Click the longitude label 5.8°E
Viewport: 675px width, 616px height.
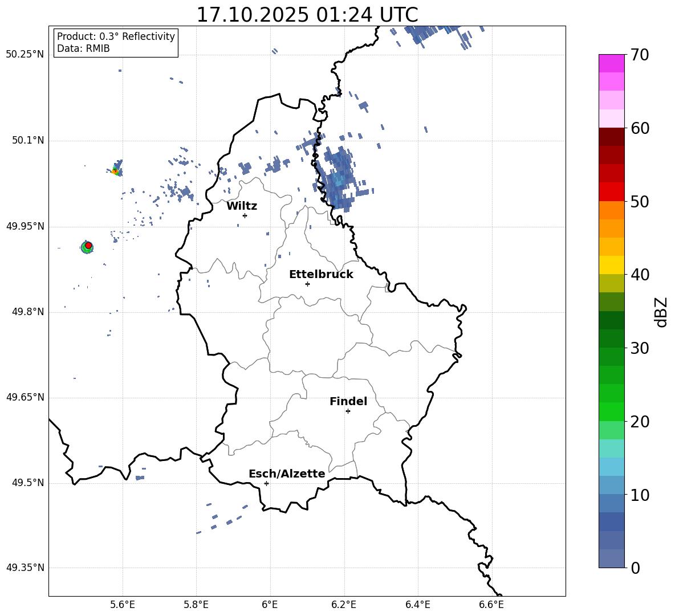tap(196, 605)
